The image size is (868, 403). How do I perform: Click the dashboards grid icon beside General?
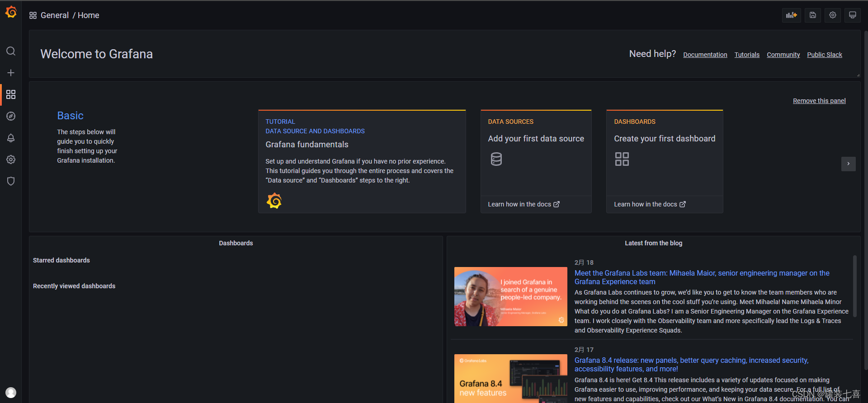(x=33, y=15)
